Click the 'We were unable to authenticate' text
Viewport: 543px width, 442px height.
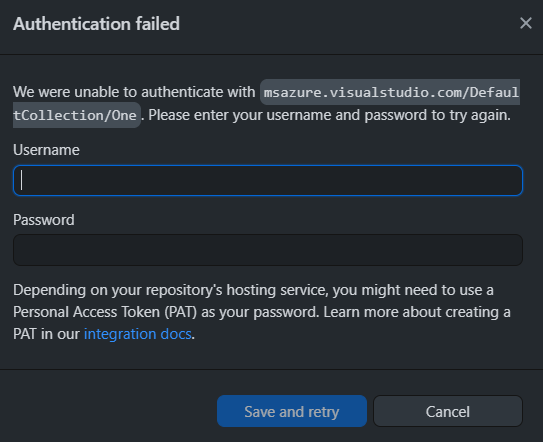point(134,92)
